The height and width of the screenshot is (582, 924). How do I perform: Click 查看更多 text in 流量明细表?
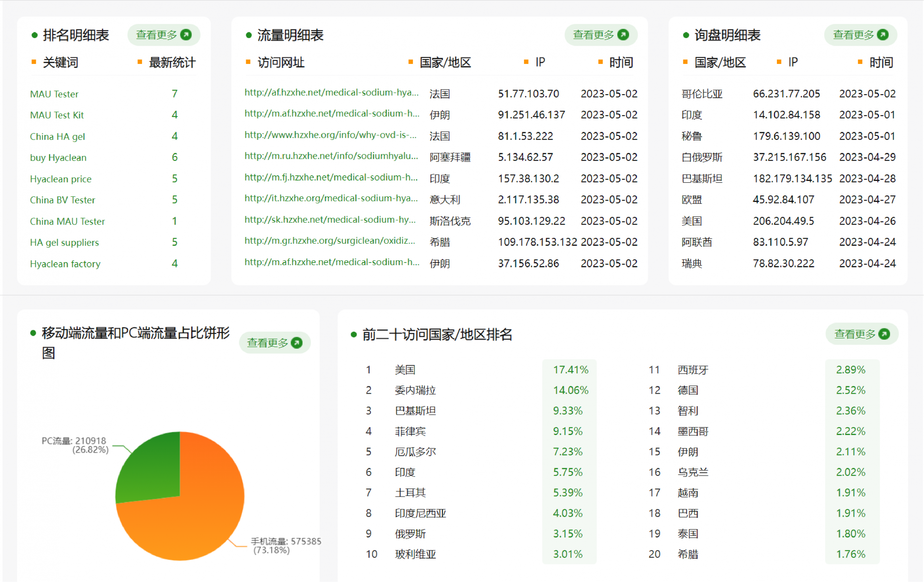pos(594,35)
